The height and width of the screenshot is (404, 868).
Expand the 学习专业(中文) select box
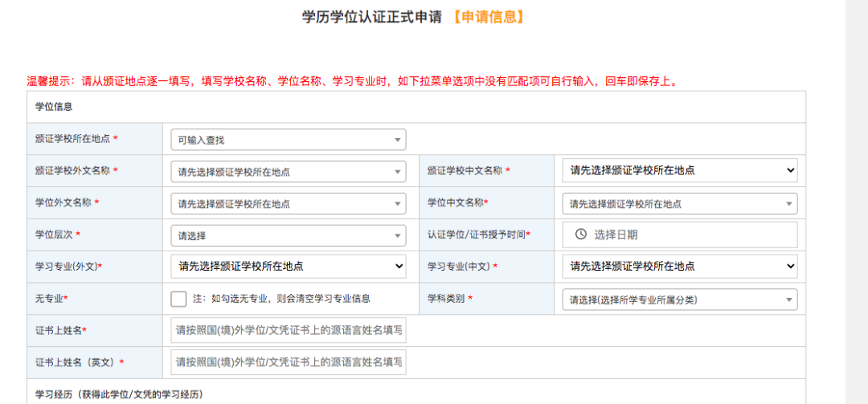coord(679,266)
